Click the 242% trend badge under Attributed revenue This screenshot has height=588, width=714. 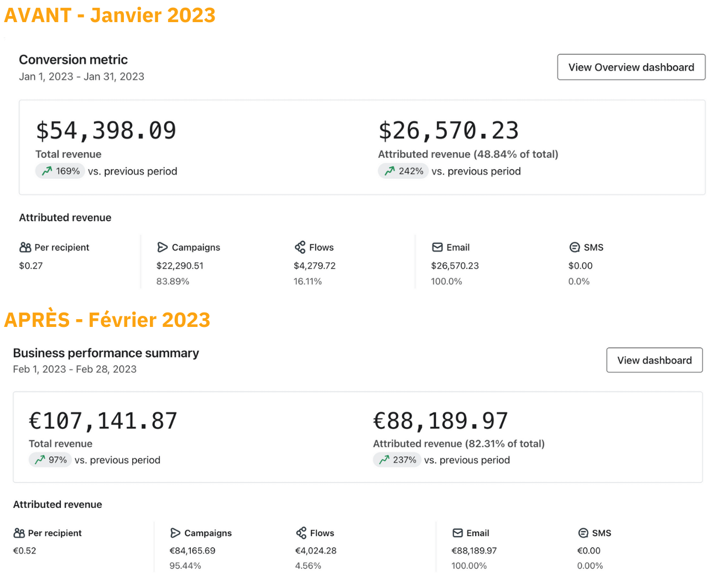pos(403,171)
